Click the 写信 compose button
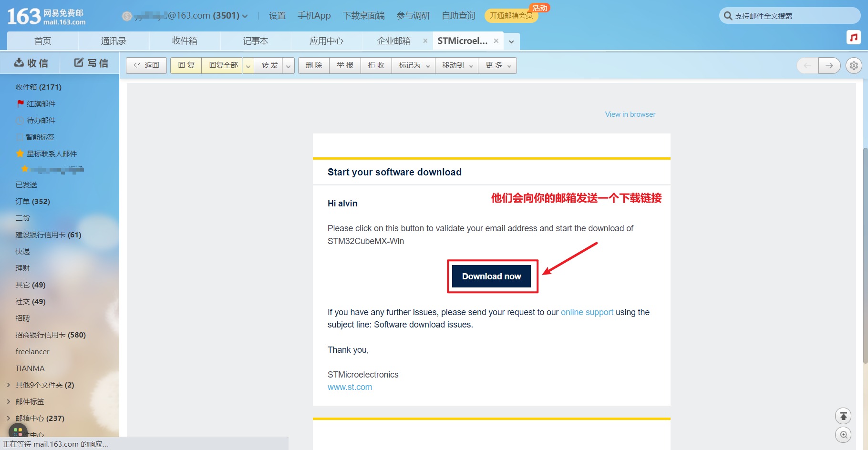The image size is (868, 450). [x=91, y=63]
